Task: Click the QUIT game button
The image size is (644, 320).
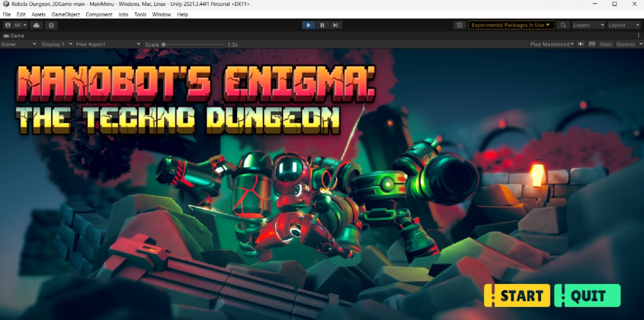Action: [x=587, y=296]
